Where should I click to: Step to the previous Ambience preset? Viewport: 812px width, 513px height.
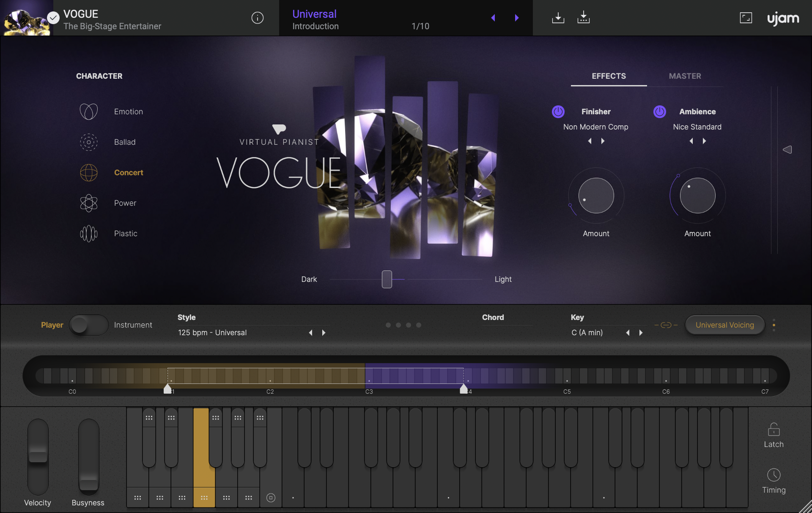click(x=691, y=141)
